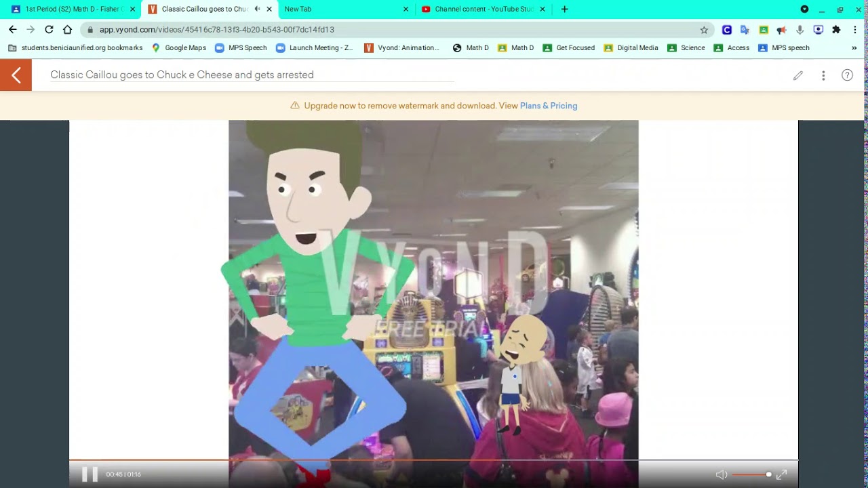Open the three-dot video options menu
The image size is (868, 488).
(823, 76)
